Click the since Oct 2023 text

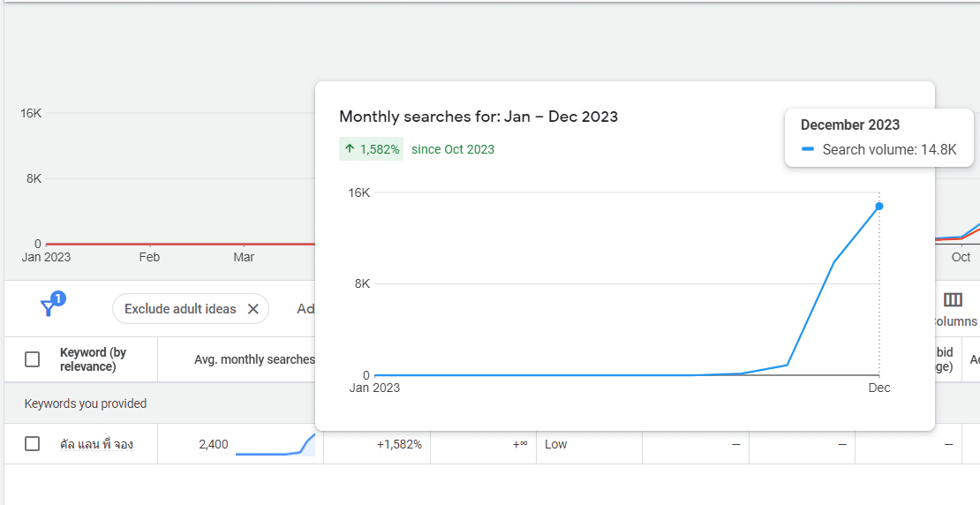tap(453, 149)
